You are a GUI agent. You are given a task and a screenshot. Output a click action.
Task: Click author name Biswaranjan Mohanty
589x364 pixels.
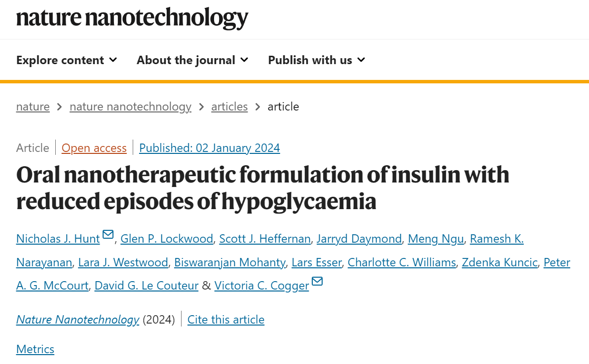tap(230, 262)
